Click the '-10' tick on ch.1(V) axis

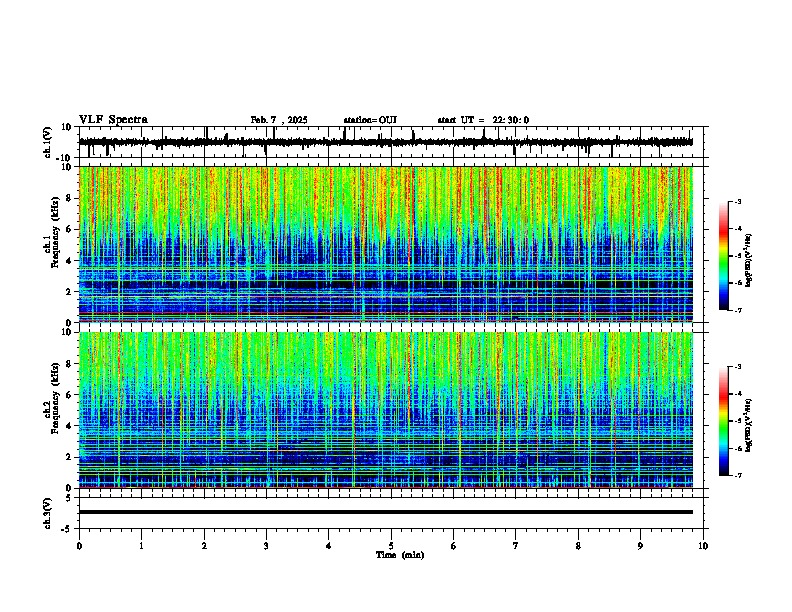click(65, 158)
